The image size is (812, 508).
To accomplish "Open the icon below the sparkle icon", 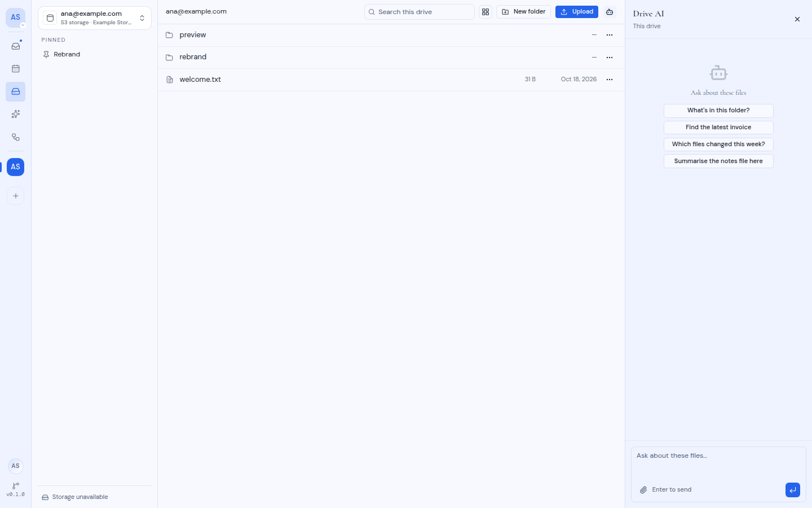I will click(16, 137).
